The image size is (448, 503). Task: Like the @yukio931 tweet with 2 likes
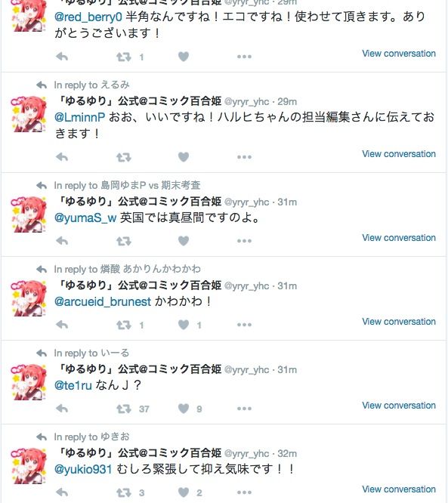(184, 492)
